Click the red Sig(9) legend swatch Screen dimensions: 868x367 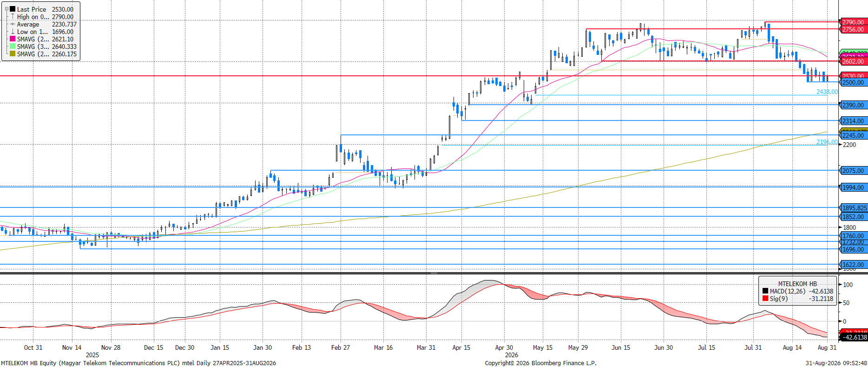[765, 299]
